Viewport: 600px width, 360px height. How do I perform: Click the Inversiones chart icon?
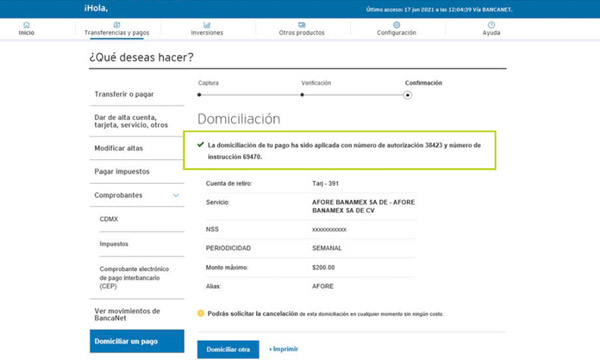[207, 25]
